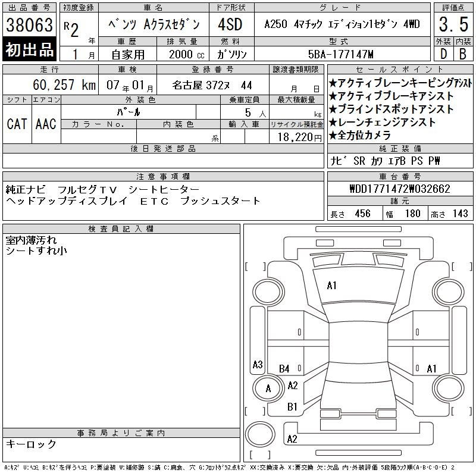476x476 pixels.
Task: Select the 検査員記入欄 header
Action: (x=121, y=229)
